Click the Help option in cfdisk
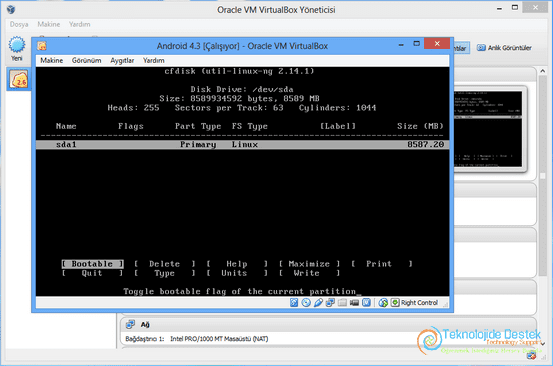The width and height of the screenshot is (553, 366). coord(237,264)
